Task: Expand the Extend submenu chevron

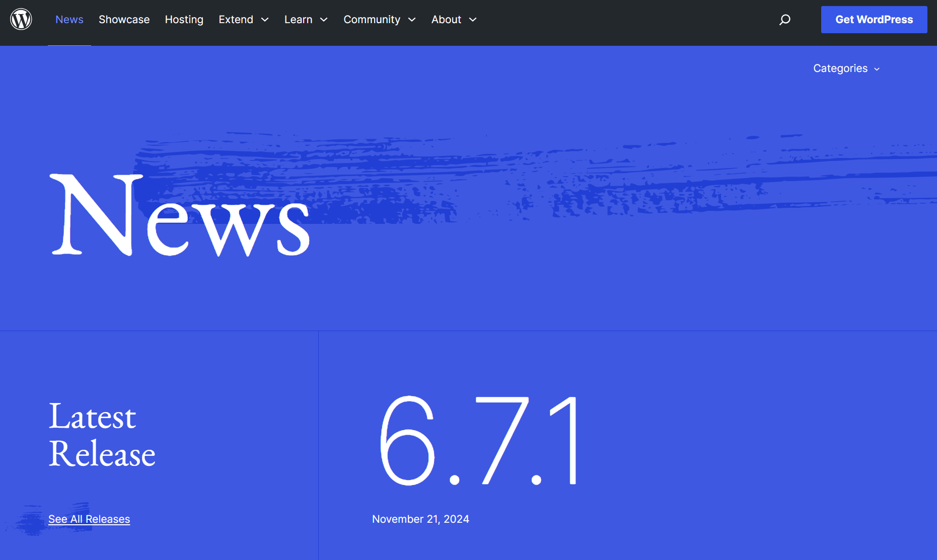Action: [265, 20]
